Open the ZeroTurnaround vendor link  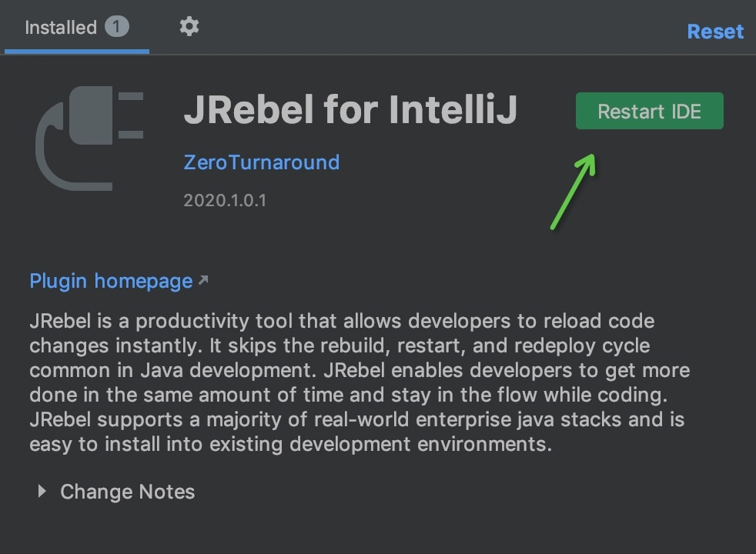pyautogui.click(x=261, y=162)
